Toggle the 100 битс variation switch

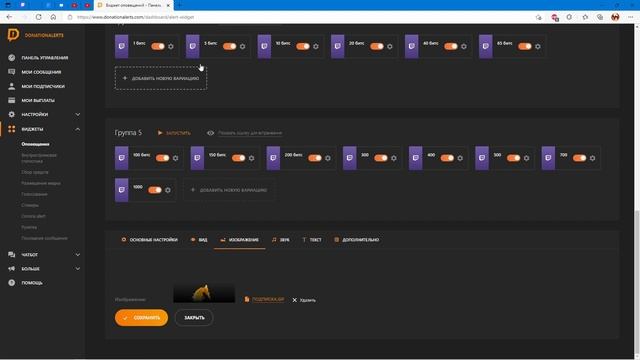[x=162, y=158]
